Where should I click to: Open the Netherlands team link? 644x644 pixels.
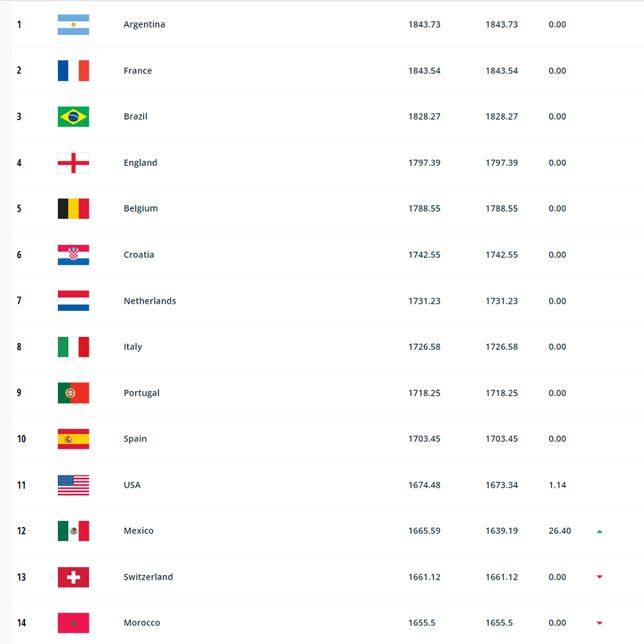150,301
